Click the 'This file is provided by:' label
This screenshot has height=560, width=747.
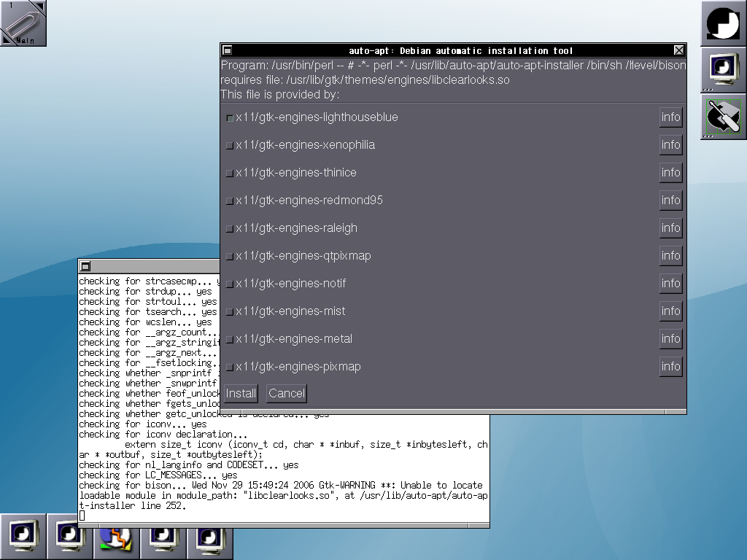[x=280, y=94]
